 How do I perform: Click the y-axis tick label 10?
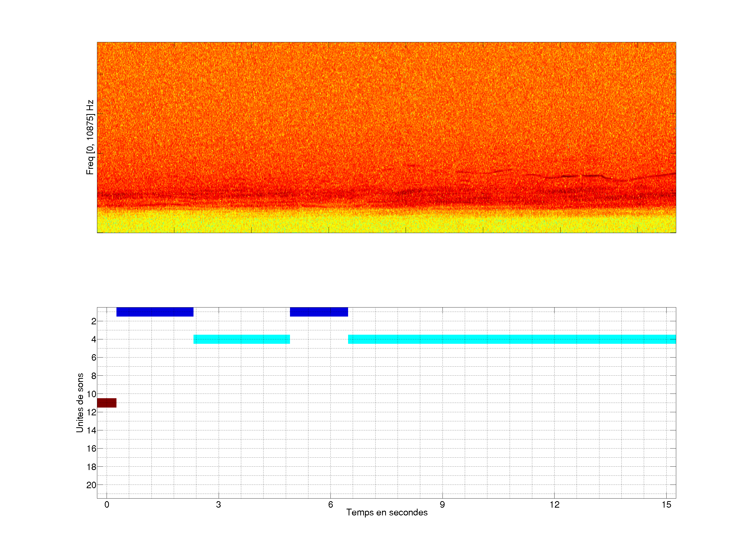(91, 394)
